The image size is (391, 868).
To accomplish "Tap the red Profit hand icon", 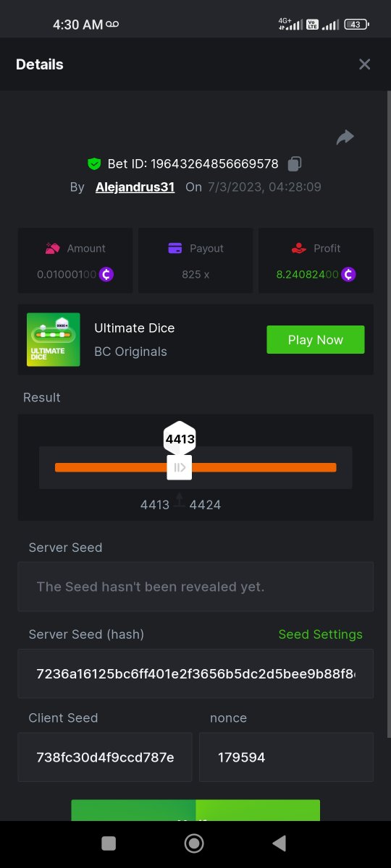I will tap(299, 248).
